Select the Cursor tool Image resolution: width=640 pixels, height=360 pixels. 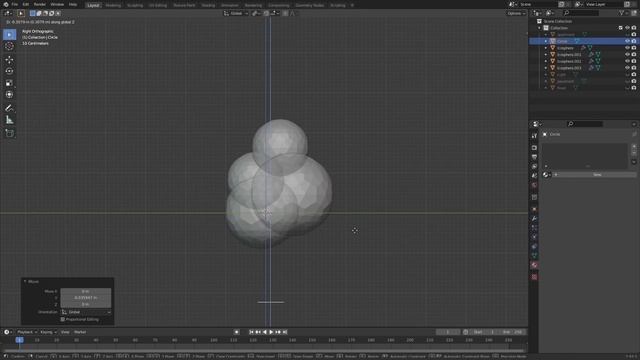[9, 46]
